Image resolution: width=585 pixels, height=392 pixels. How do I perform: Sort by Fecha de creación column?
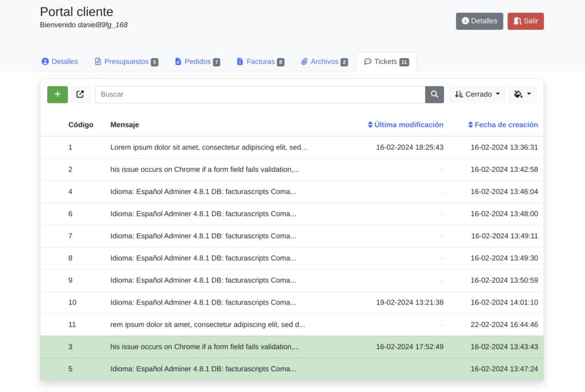click(503, 125)
